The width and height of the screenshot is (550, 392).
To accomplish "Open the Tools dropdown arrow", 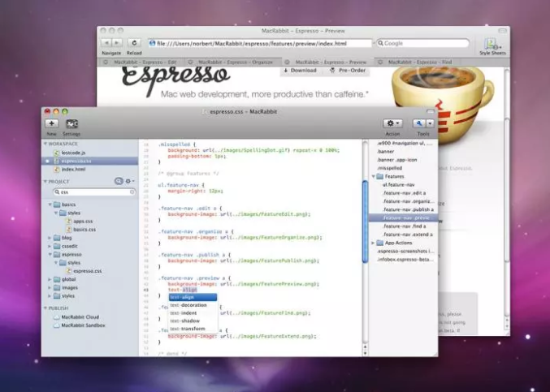I will (430, 123).
